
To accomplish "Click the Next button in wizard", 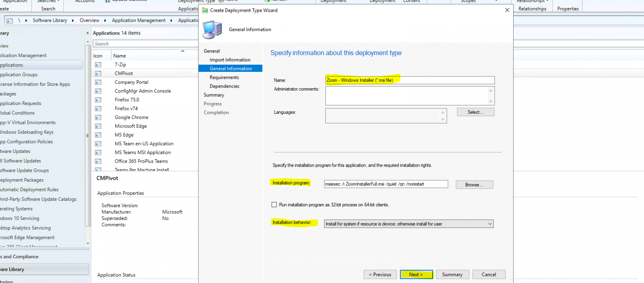I will [417, 275].
